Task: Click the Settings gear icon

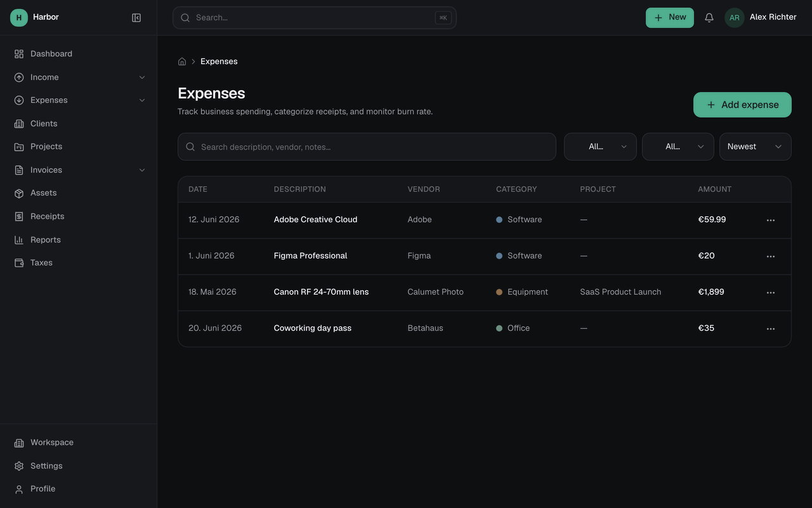Action: point(19,466)
